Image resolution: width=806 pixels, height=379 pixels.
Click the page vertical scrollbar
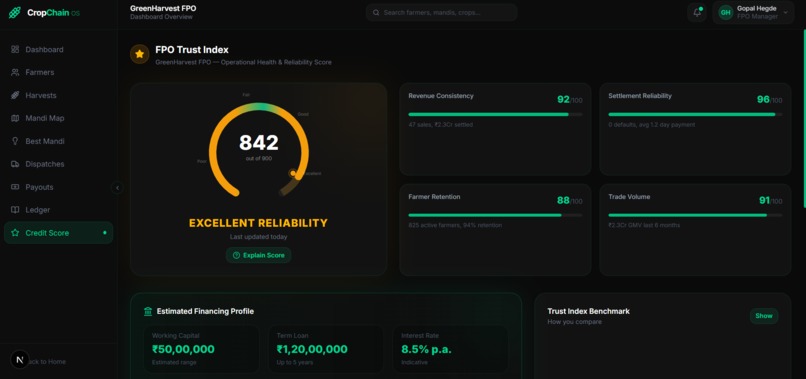[x=804, y=118]
